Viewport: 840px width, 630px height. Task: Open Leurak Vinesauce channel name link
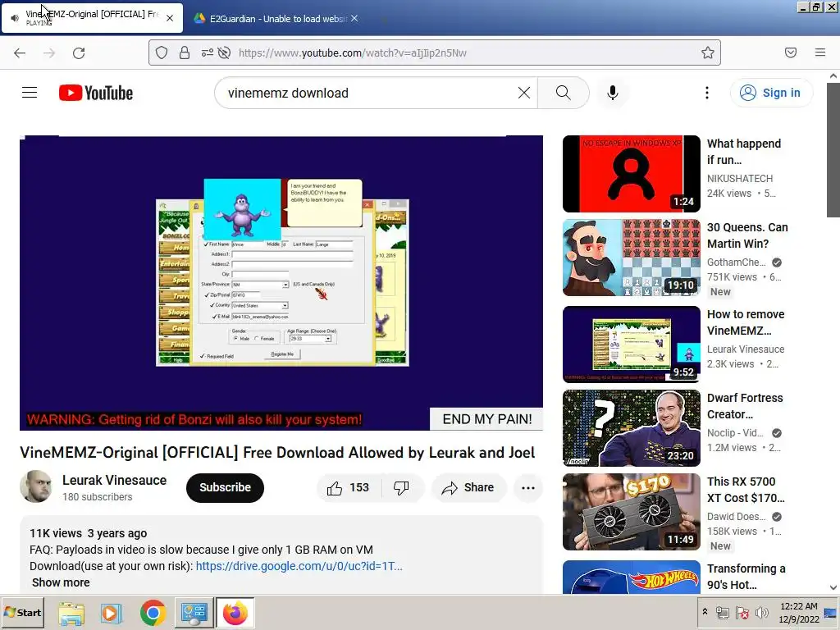click(114, 480)
